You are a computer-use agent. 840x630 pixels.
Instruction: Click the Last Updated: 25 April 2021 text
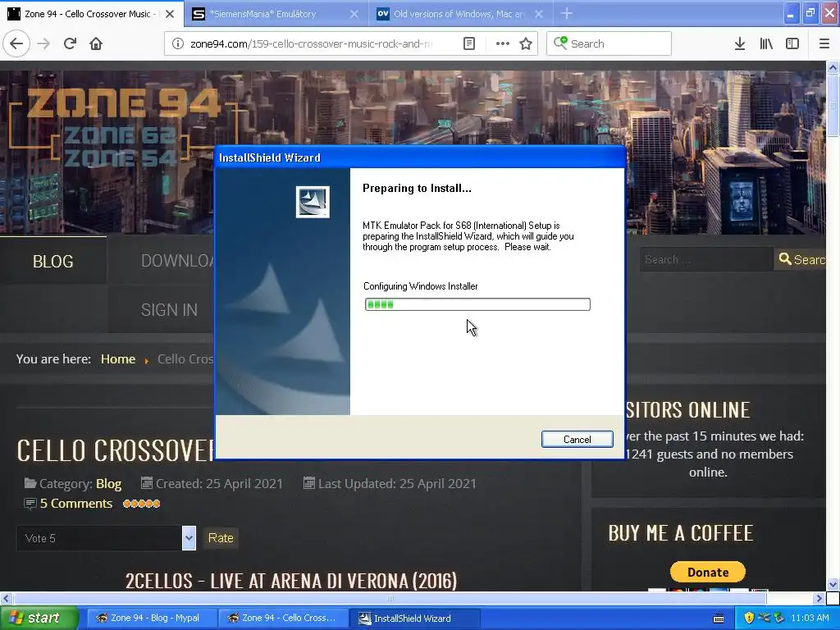click(397, 484)
